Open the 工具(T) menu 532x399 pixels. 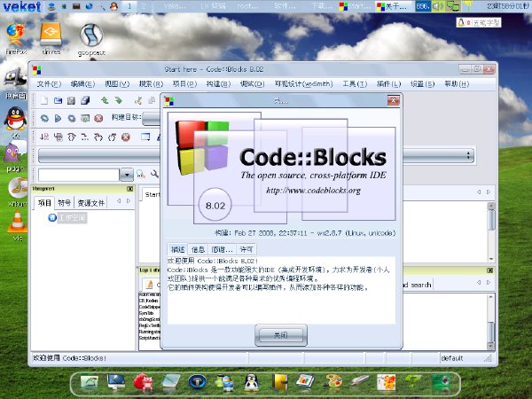pyautogui.click(x=355, y=84)
